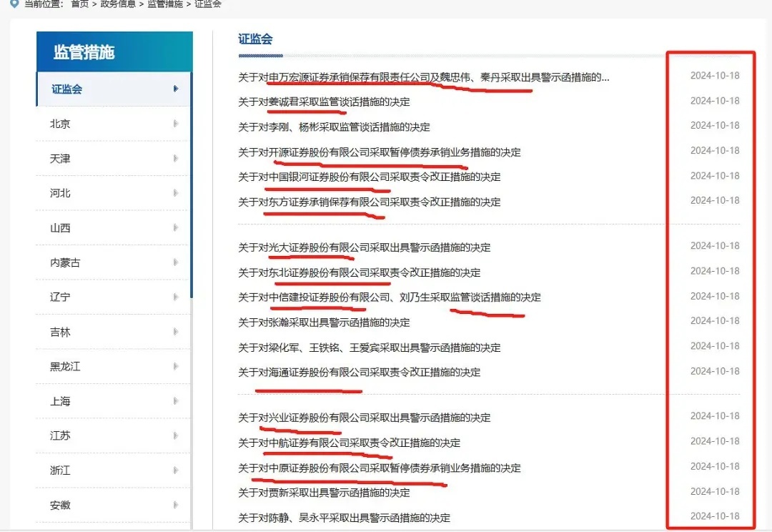Open 监管措施 breadcrumb link
This screenshot has width=772, height=532.
pyautogui.click(x=165, y=4)
